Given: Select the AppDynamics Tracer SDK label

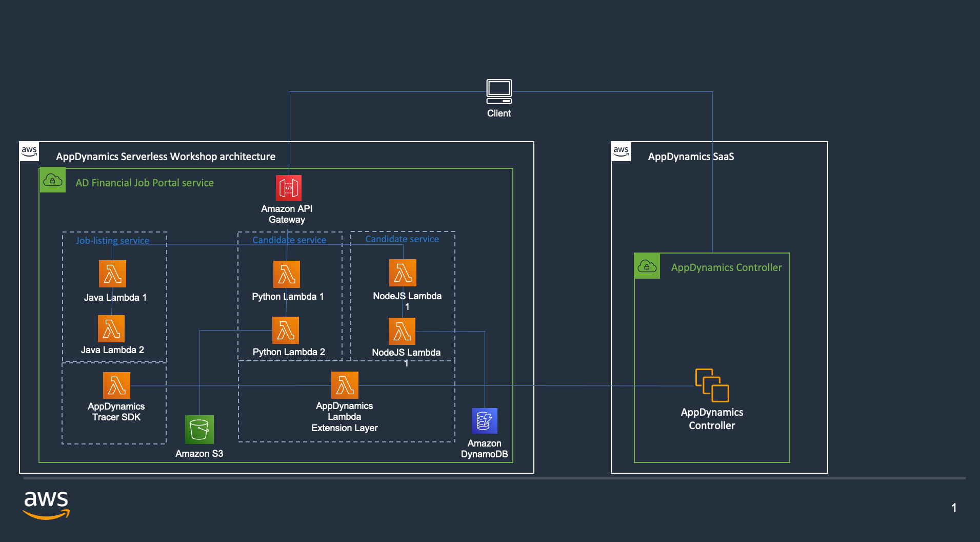Looking at the screenshot, I should tap(116, 412).
